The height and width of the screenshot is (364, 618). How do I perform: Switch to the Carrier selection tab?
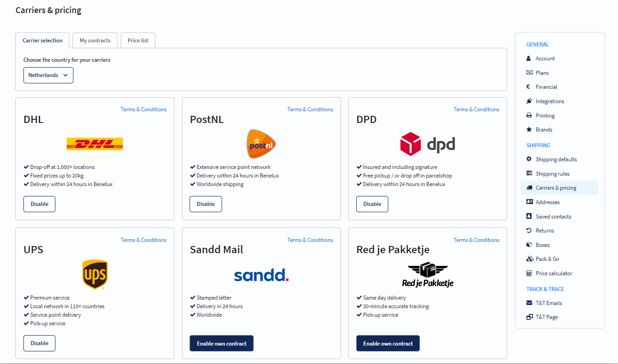pos(42,41)
